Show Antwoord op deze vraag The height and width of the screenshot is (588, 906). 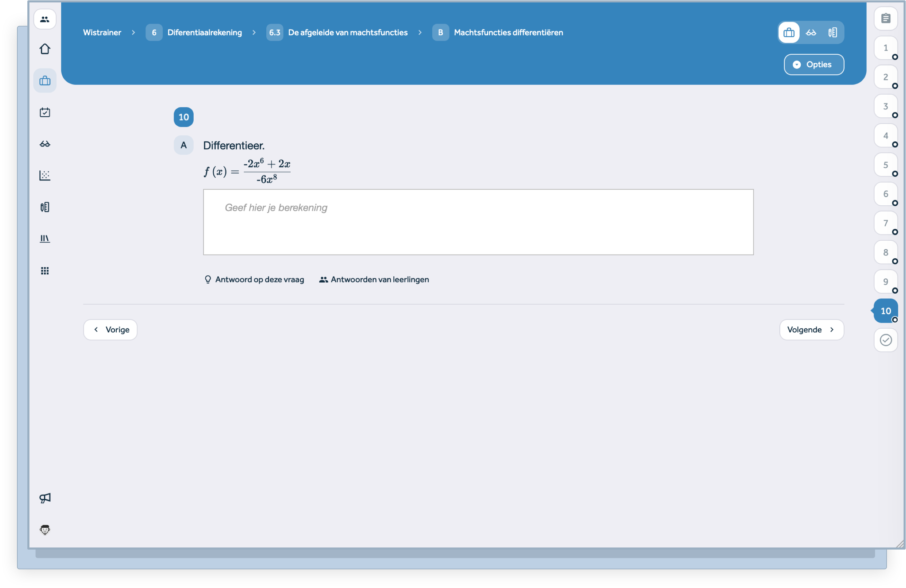coord(254,280)
